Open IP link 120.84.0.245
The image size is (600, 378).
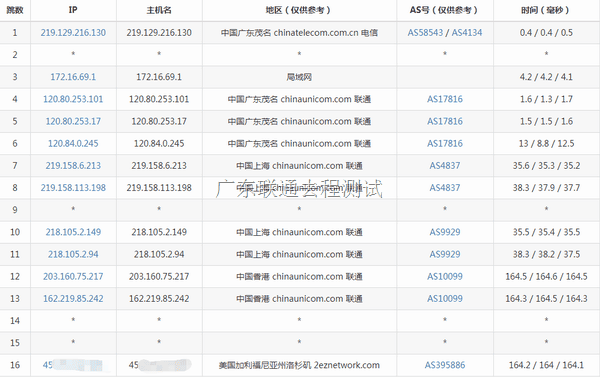(73, 143)
